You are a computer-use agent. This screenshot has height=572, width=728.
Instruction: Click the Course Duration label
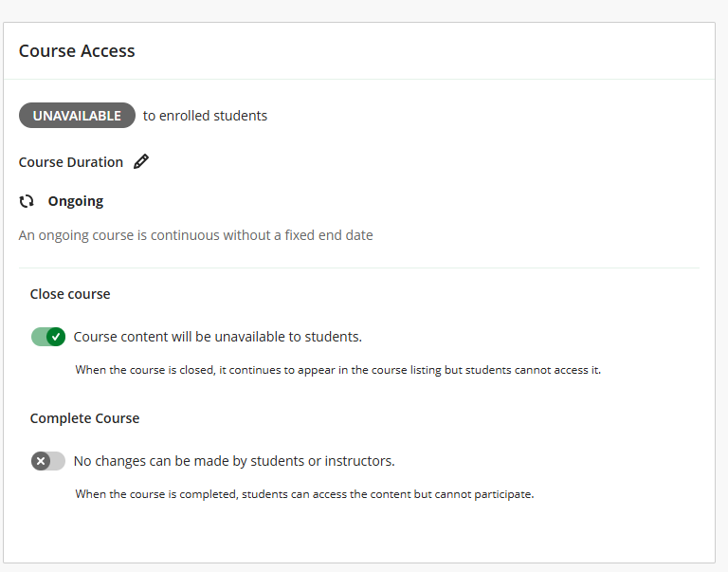(71, 162)
